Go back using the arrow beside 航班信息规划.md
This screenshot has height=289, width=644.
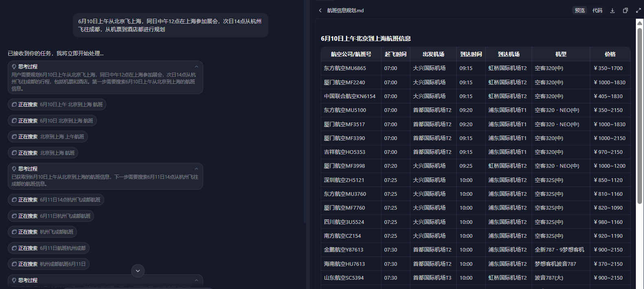tap(320, 11)
